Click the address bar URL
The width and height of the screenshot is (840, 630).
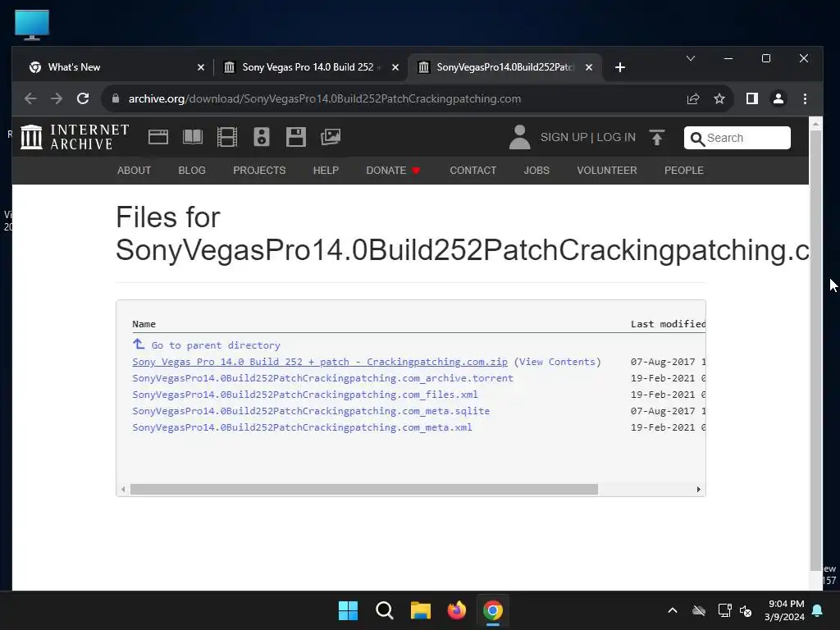[x=325, y=98]
